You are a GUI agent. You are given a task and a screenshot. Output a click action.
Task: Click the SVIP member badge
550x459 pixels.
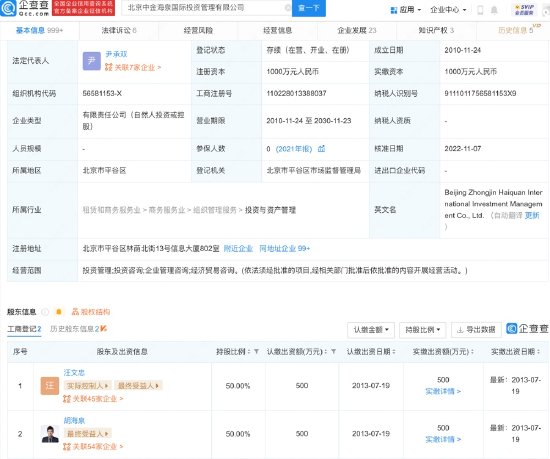click(x=524, y=9)
